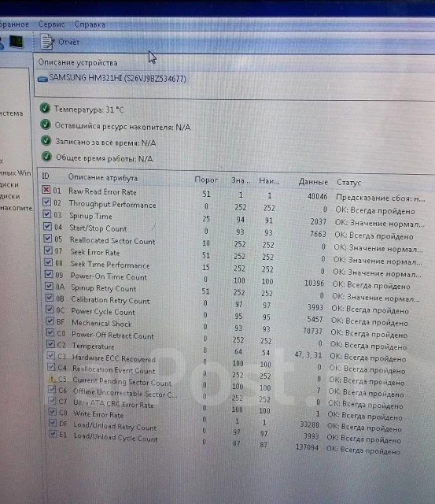The height and width of the screenshot is (504, 435).
Task: Click the green monitor toolbar icon
Action: pyautogui.click(x=17, y=42)
